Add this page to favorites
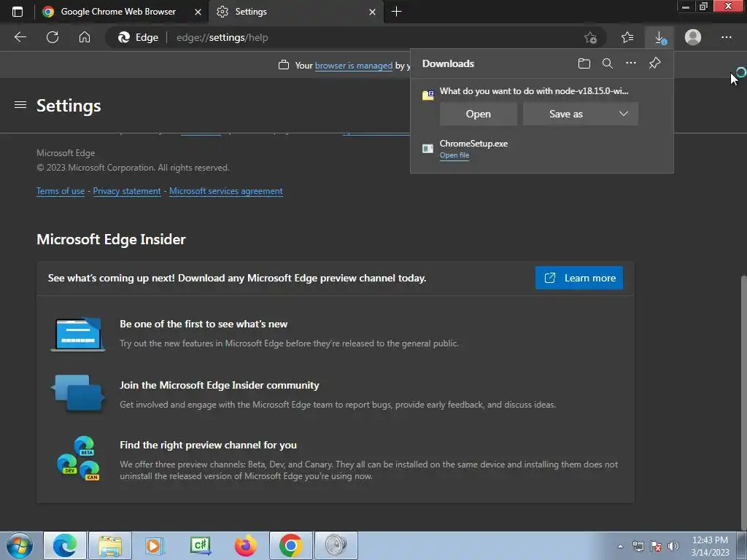This screenshot has height=560, width=747. coord(590,38)
